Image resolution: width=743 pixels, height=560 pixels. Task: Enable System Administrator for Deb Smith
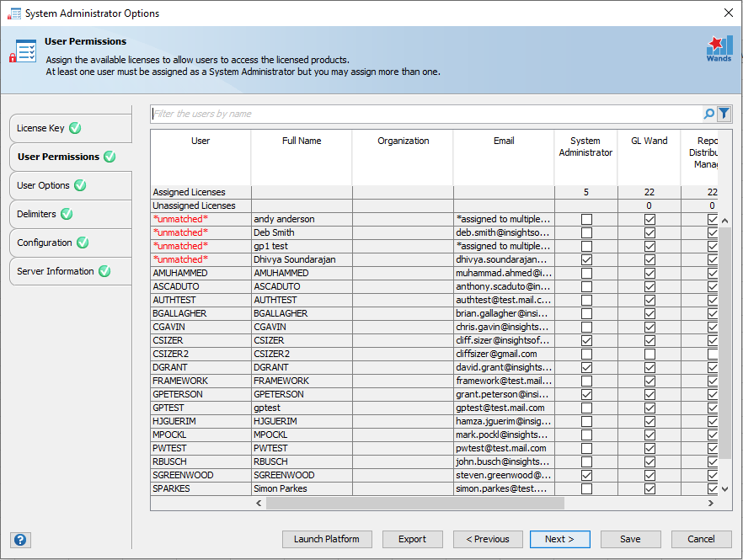click(585, 232)
